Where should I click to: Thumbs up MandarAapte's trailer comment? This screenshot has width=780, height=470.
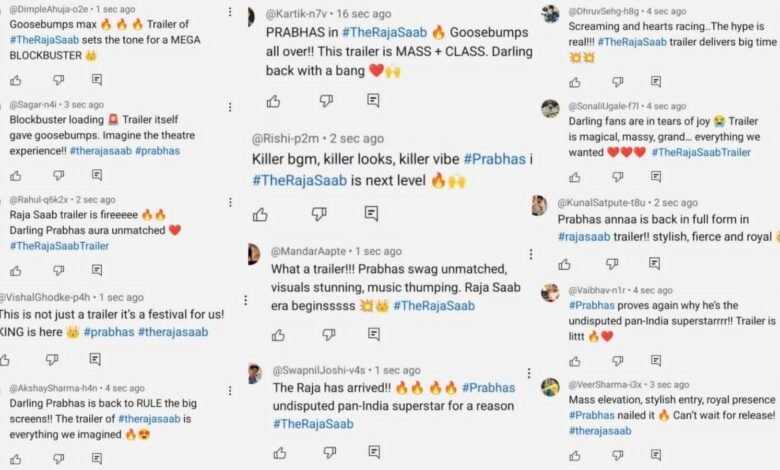273,334
